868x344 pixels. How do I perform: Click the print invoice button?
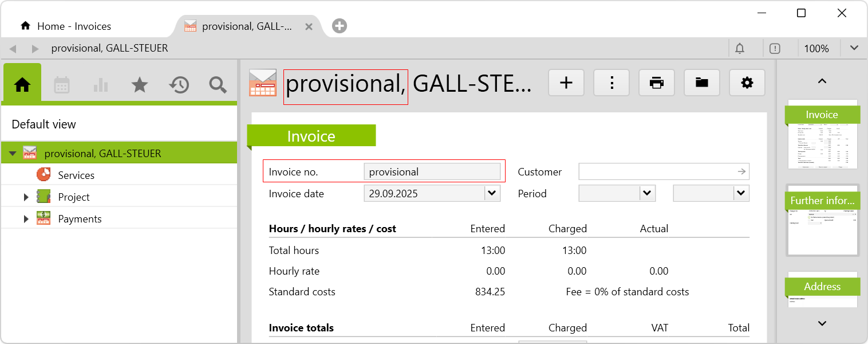tap(656, 83)
